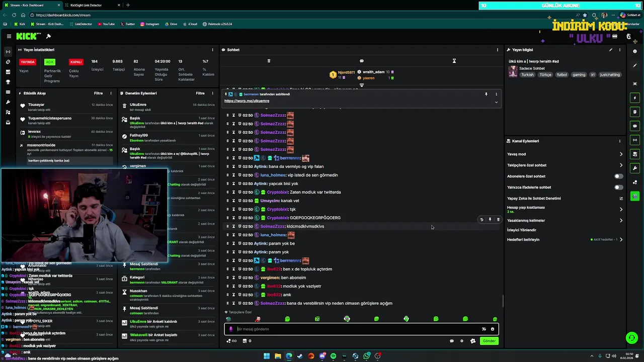Click the justchatting tag
Screen dimensions: 644x362
pyautogui.click(x=610, y=75)
